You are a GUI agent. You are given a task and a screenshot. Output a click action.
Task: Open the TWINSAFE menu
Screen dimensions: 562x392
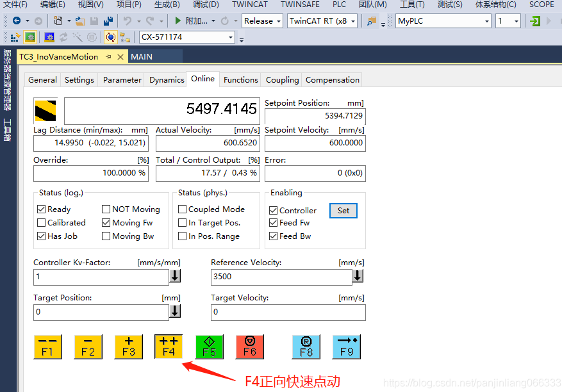(x=300, y=4)
